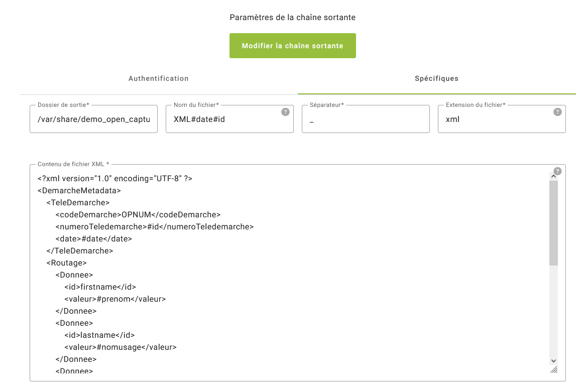Click the help icon in Nom du fichier
The width and height of the screenshot is (583, 392).
(285, 112)
